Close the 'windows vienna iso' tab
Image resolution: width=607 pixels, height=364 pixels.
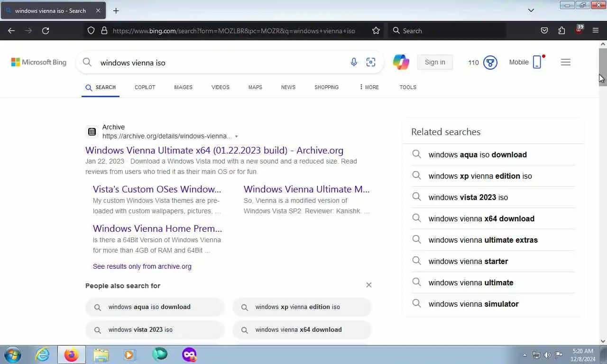click(x=98, y=10)
